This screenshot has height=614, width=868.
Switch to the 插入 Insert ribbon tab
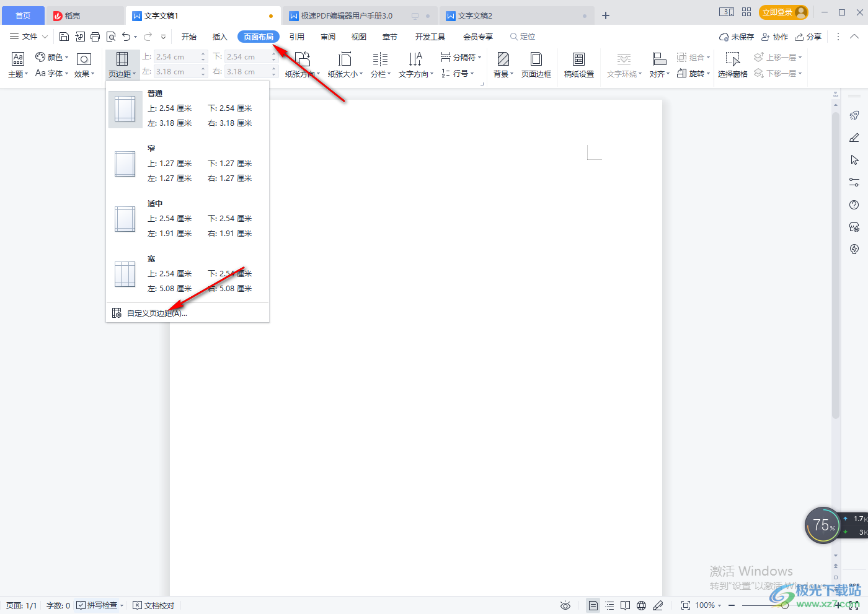click(220, 37)
